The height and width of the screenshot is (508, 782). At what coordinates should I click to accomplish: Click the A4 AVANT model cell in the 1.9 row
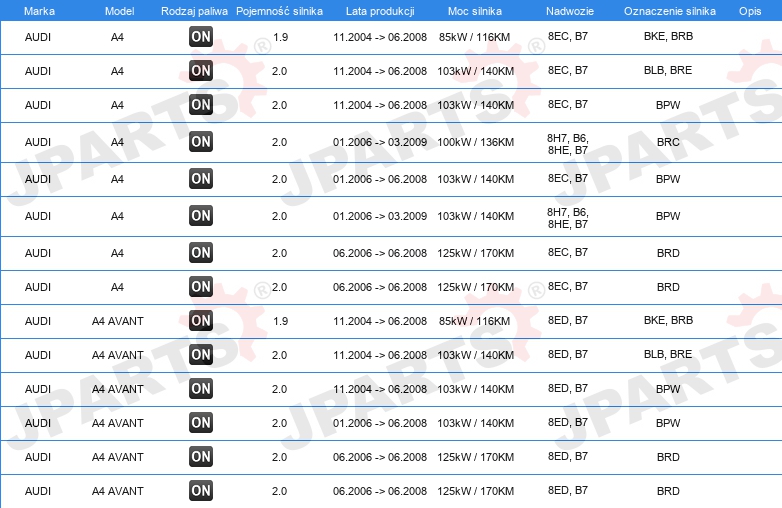[118, 321]
